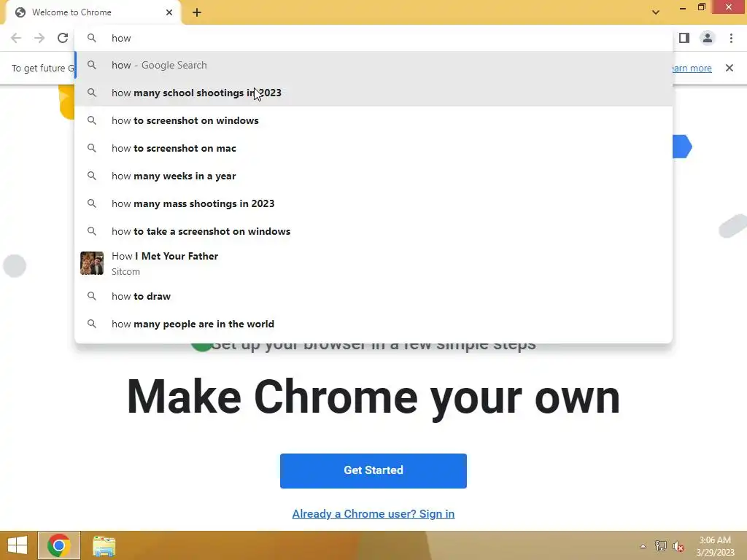Open 'How I Met Your Father' suggestion
Image resolution: width=747 pixels, height=560 pixels.
[x=373, y=263]
